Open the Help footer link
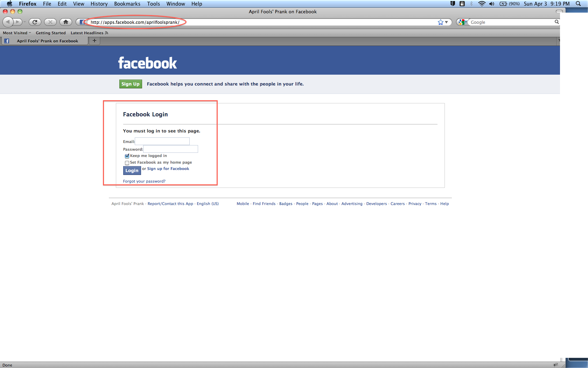The height and width of the screenshot is (368, 588). click(x=444, y=204)
